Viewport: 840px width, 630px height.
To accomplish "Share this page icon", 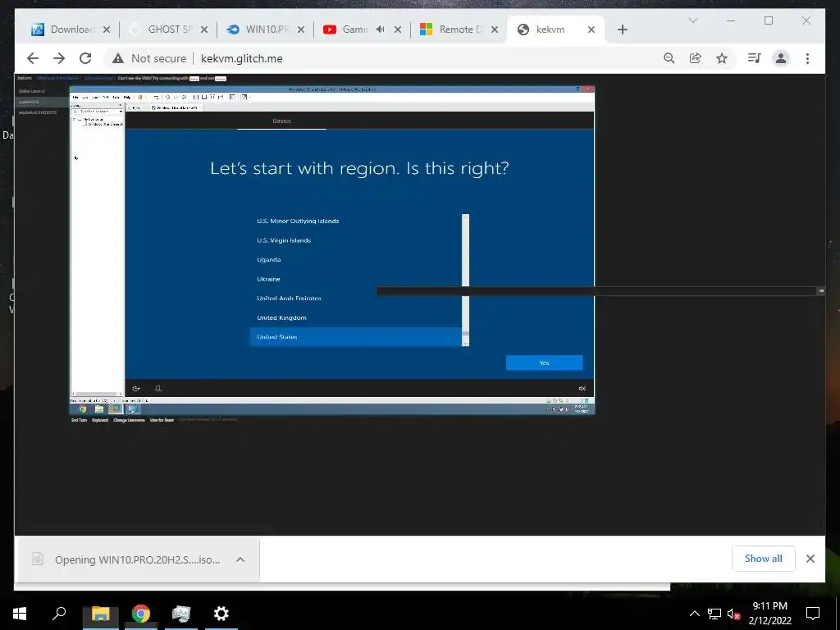I will coord(696,58).
